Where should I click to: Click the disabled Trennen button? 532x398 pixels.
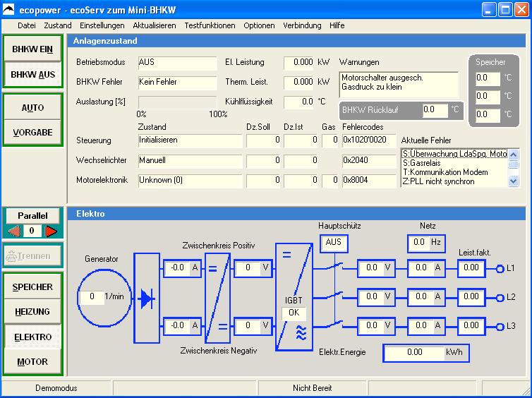[32, 256]
